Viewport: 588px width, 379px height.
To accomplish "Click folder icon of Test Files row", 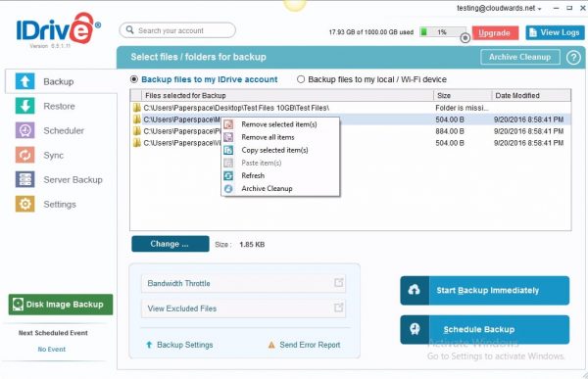I will click(137, 108).
